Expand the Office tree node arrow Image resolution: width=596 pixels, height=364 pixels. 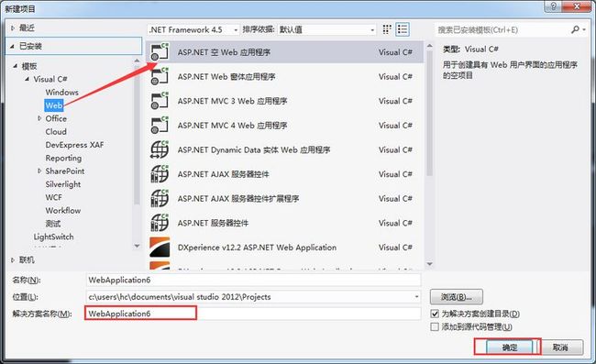39,118
